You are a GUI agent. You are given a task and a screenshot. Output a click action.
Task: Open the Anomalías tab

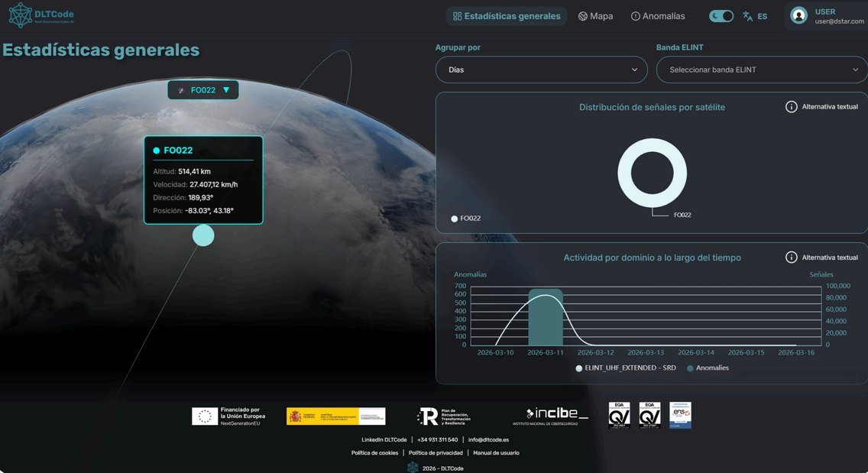[658, 16]
